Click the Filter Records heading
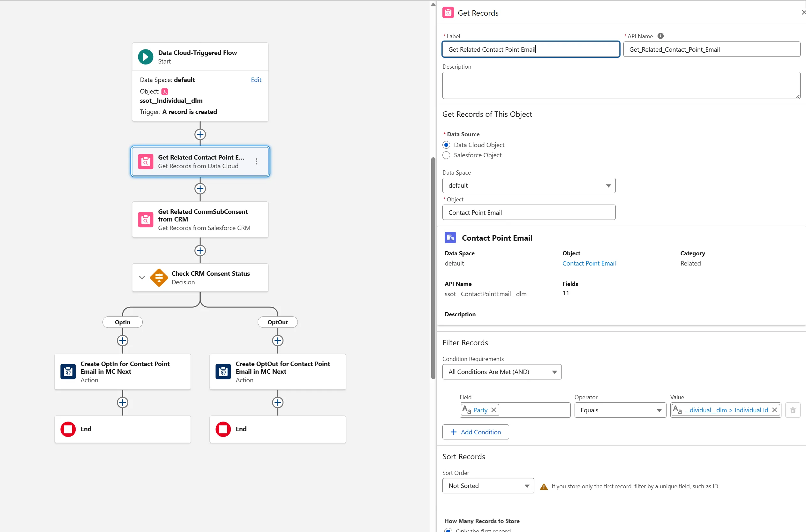 coord(465,343)
